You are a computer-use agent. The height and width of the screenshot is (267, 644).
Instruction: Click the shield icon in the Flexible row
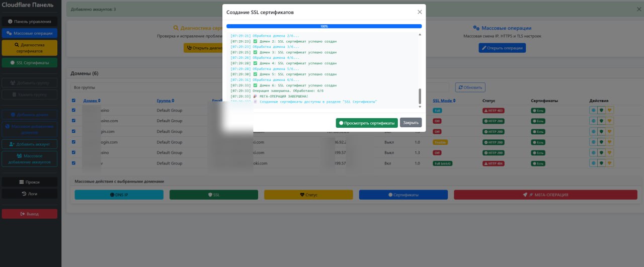click(602, 142)
